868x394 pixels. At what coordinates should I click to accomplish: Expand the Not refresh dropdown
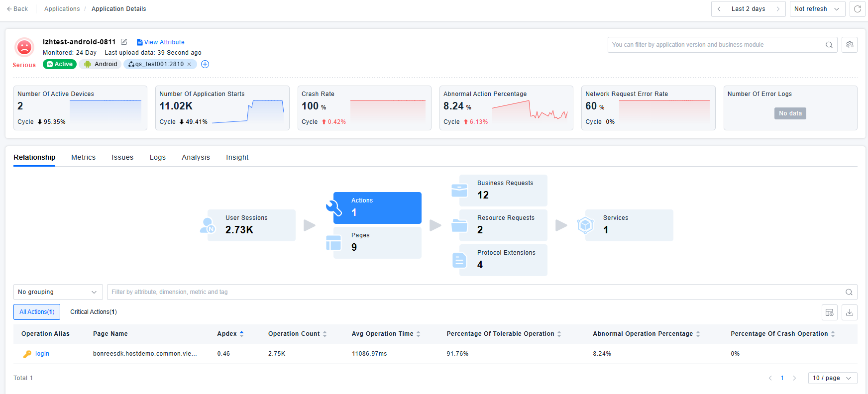tap(817, 9)
